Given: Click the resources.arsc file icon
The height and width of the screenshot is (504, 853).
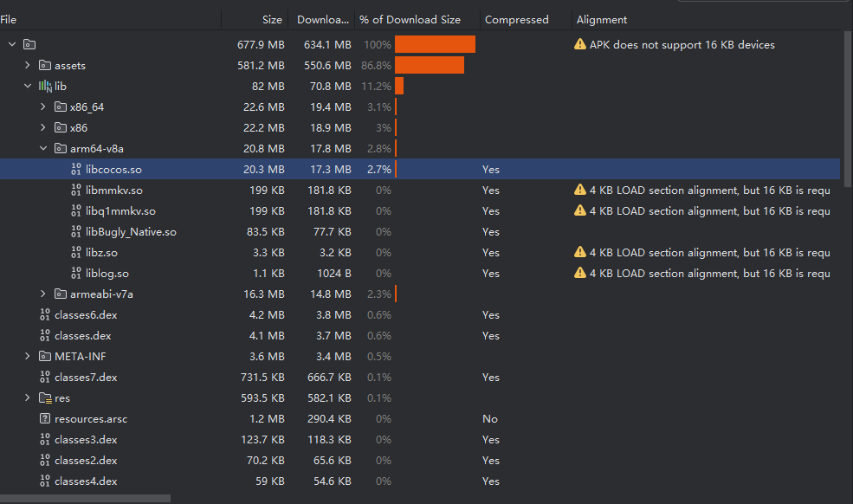Looking at the screenshot, I should [x=45, y=419].
